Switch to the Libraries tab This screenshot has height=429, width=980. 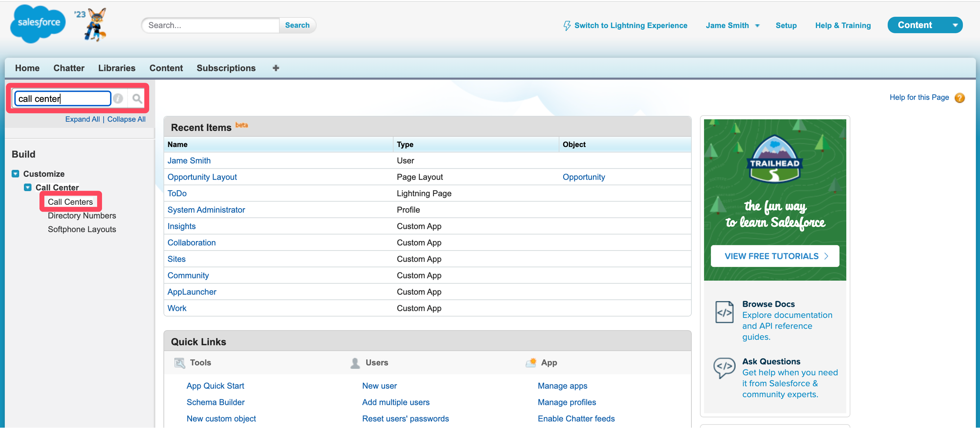(x=116, y=68)
